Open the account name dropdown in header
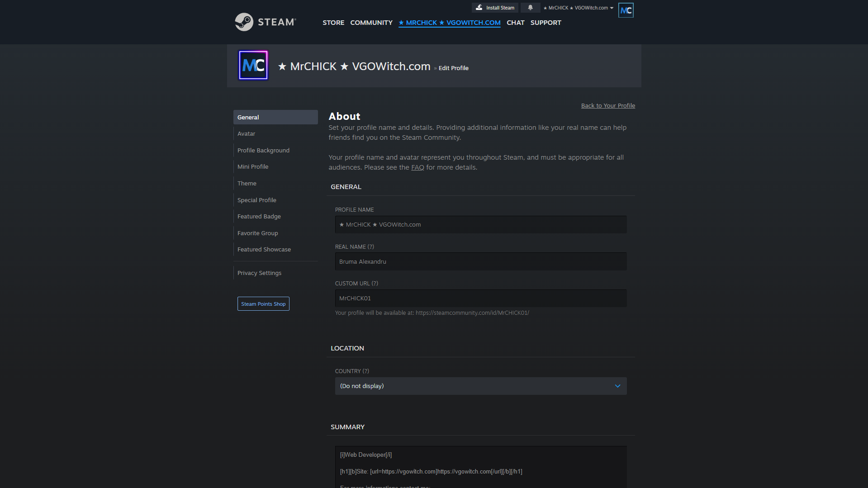 tap(578, 8)
